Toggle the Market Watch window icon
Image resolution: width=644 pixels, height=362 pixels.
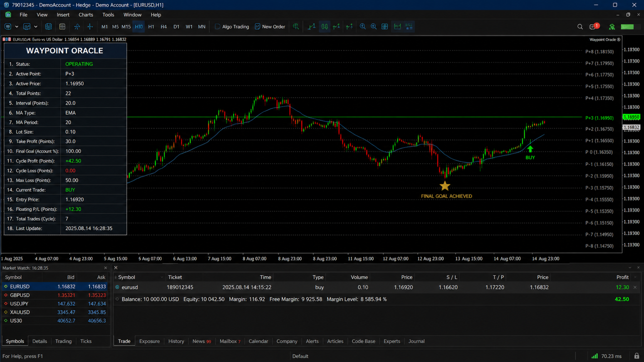coord(49,27)
